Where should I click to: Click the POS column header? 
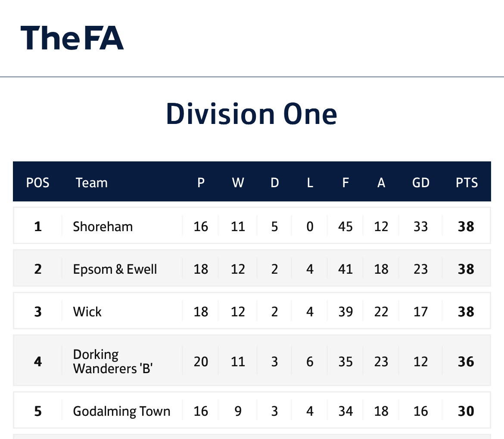click(37, 183)
